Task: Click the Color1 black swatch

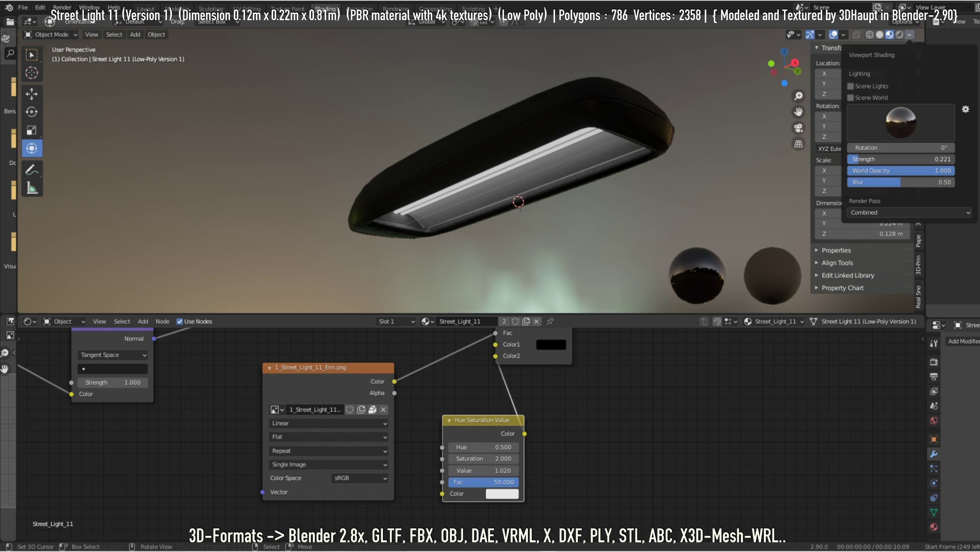Action: click(x=551, y=344)
